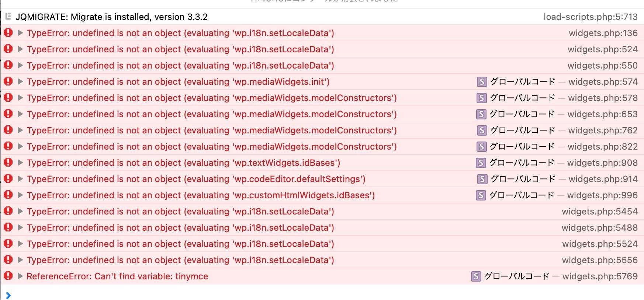Open source link widgets.php:996

[x=602, y=195]
